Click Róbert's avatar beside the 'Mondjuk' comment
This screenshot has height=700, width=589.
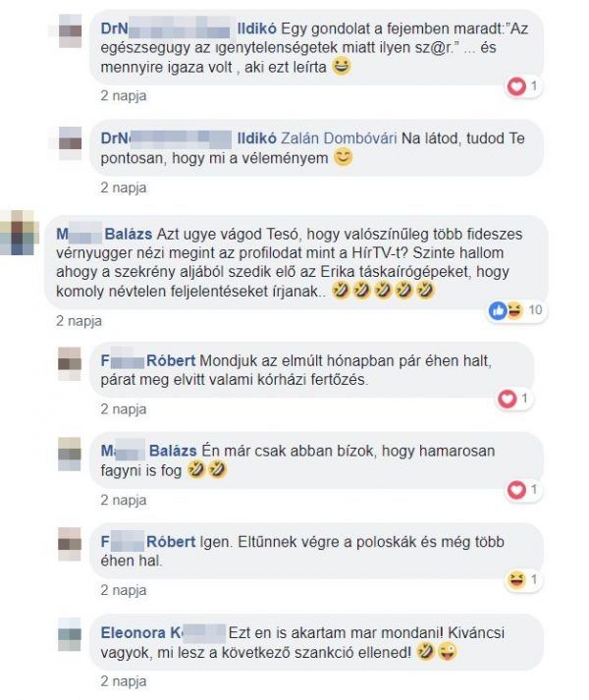pos(70,363)
